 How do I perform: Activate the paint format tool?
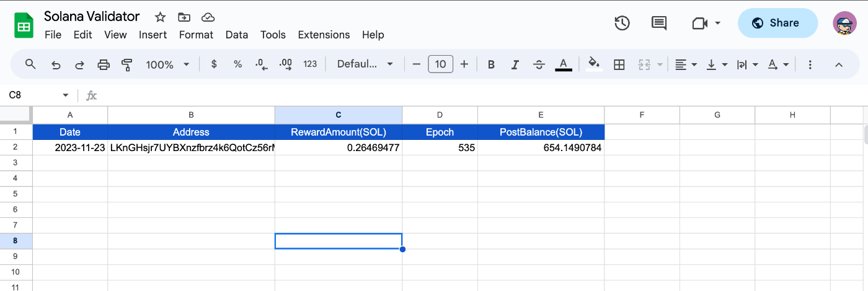click(127, 64)
